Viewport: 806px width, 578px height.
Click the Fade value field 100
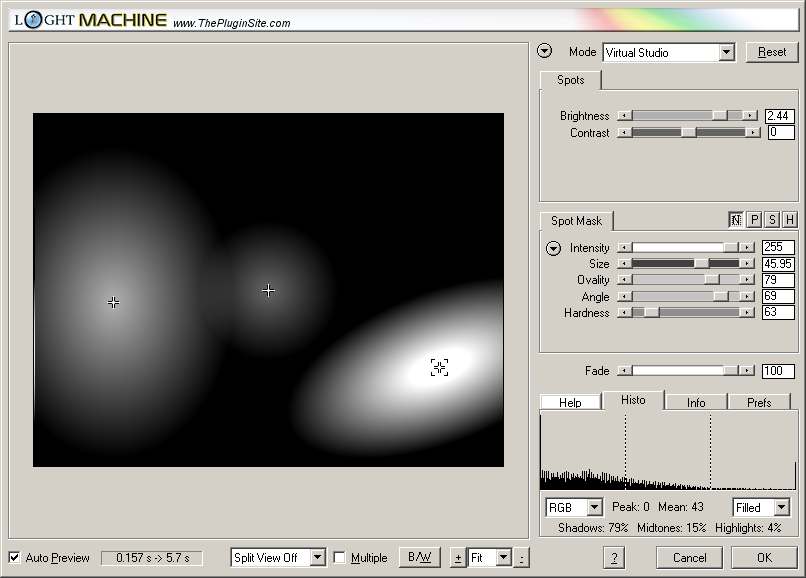[x=778, y=371]
